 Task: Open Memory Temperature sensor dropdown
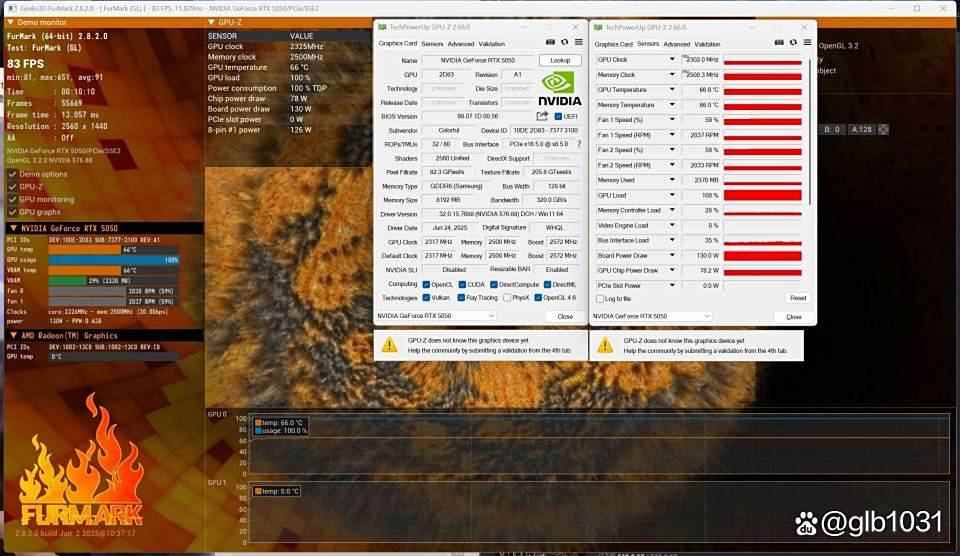[x=672, y=105]
